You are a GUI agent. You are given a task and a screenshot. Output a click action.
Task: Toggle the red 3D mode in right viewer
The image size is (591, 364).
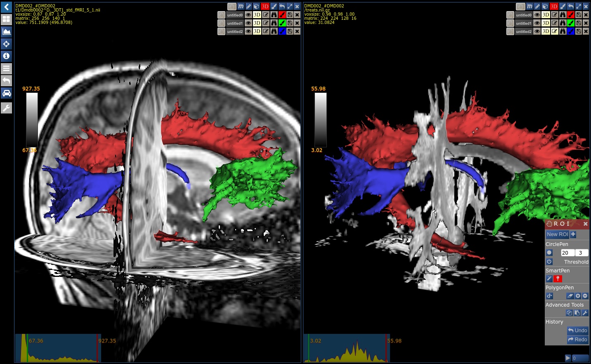coord(554,7)
